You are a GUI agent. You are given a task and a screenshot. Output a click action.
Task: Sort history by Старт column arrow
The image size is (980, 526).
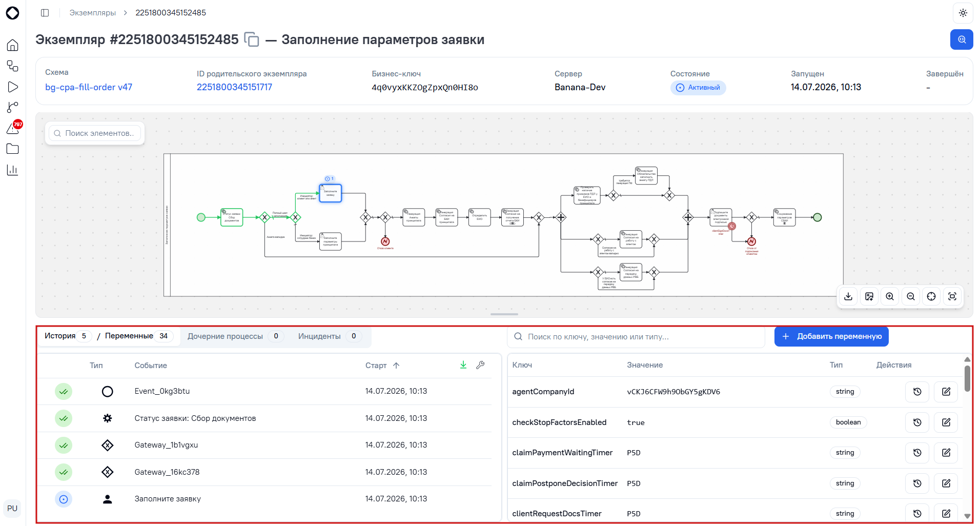(x=396, y=366)
